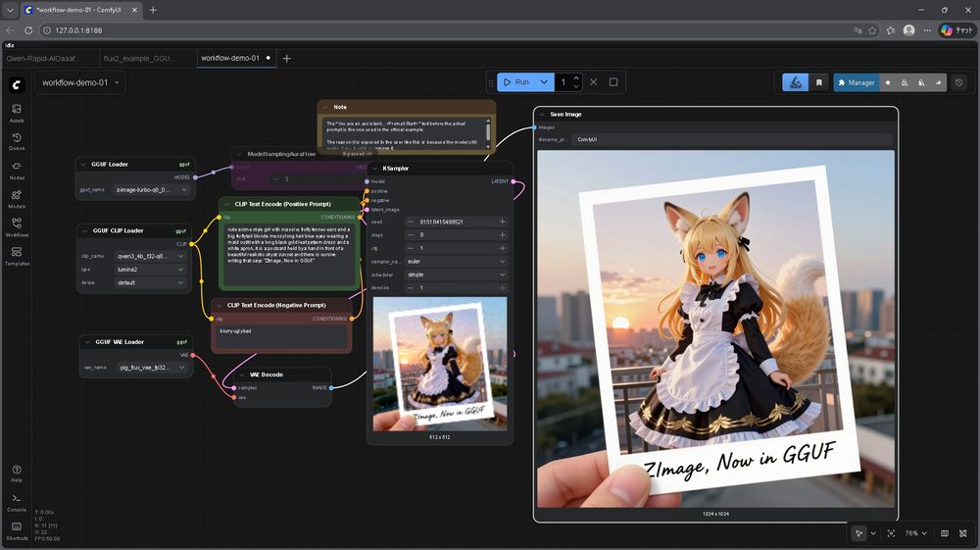Open the workflow-demo-01 title dropdown
This screenshot has width=980, height=550.
point(80,82)
